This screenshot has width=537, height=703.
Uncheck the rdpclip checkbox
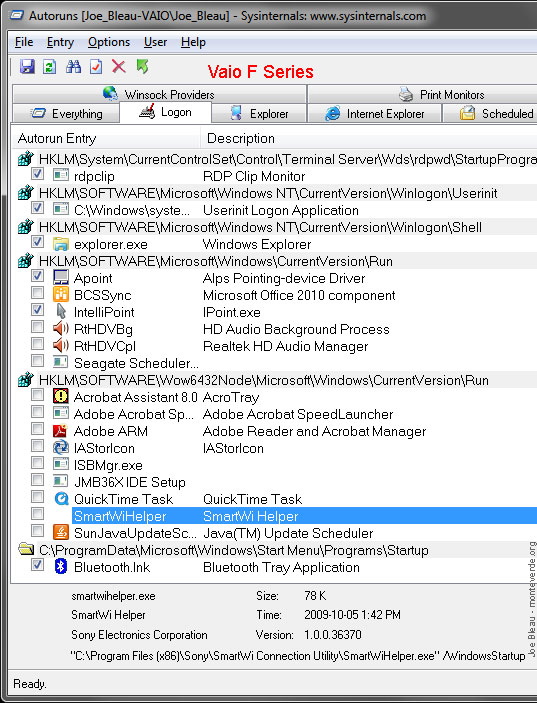tap(37, 174)
